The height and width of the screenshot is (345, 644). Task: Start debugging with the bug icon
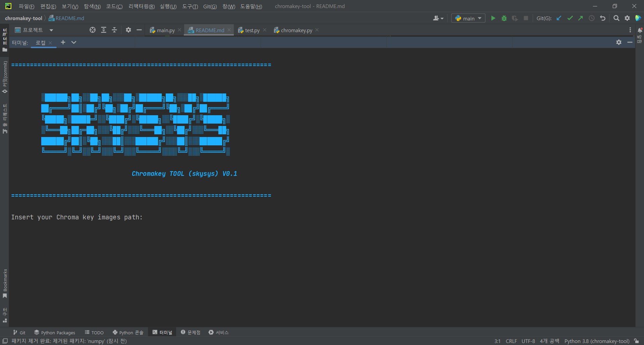coord(504,18)
